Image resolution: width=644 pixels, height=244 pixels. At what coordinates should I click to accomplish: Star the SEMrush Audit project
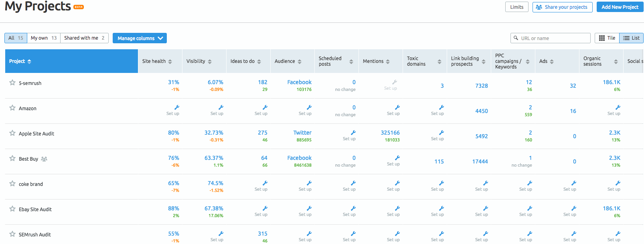pos(12,234)
